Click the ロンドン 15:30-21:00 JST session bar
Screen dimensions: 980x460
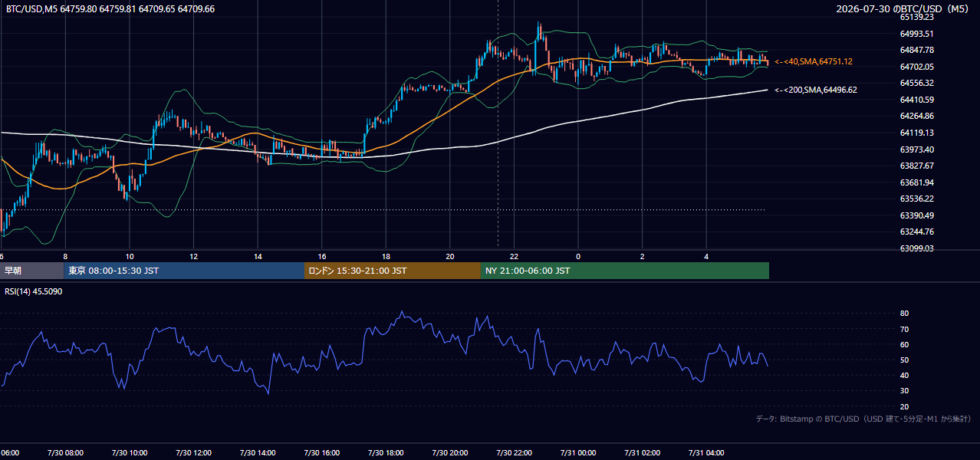(x=393, y=271)
